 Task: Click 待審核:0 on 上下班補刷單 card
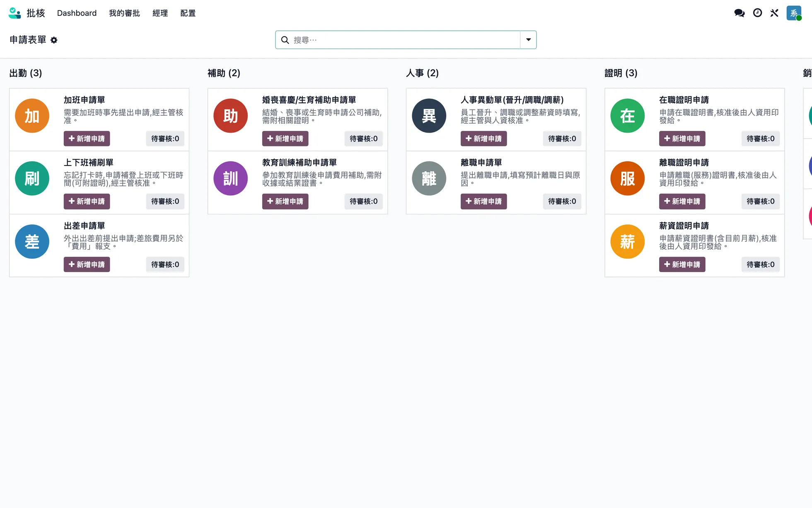165,201
